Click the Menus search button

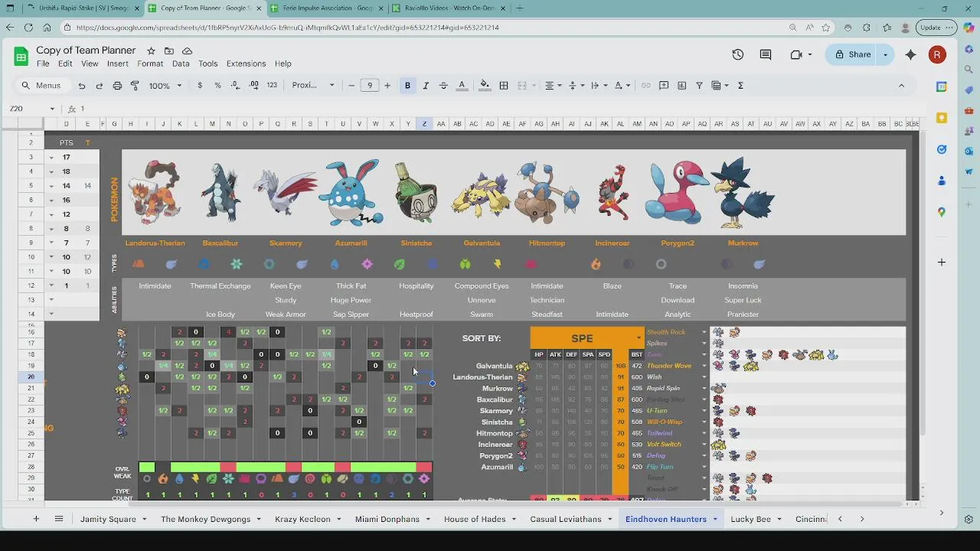pyautogui.click(x=42, y=86)
